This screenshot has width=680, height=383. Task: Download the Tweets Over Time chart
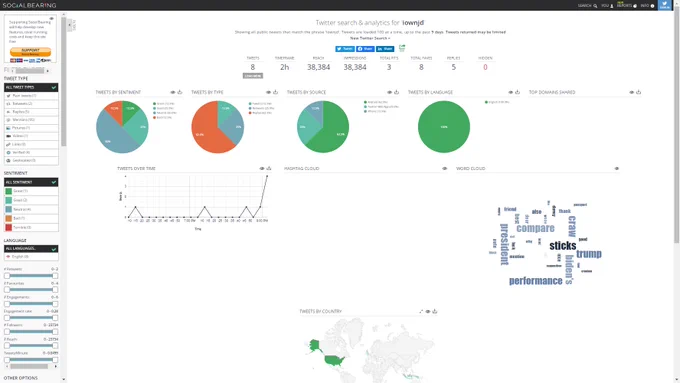click(x=269, y=168)
